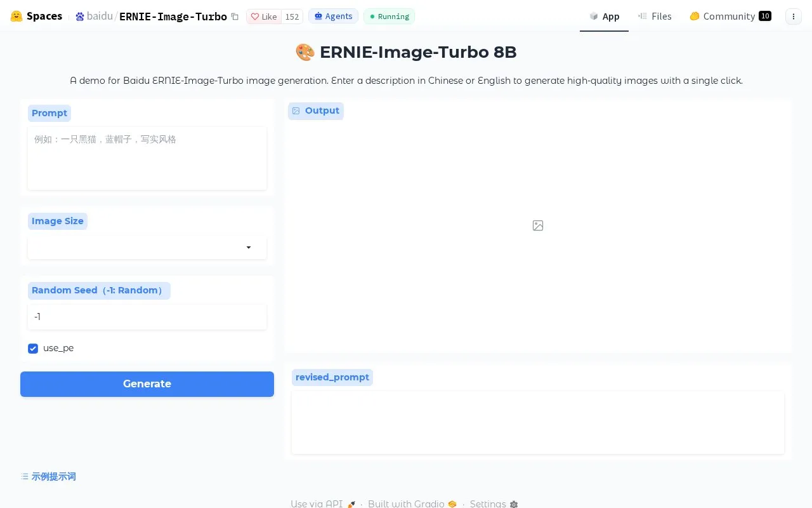
Task: Toggle the use_pe checkbox
Action: click(33, 349)
